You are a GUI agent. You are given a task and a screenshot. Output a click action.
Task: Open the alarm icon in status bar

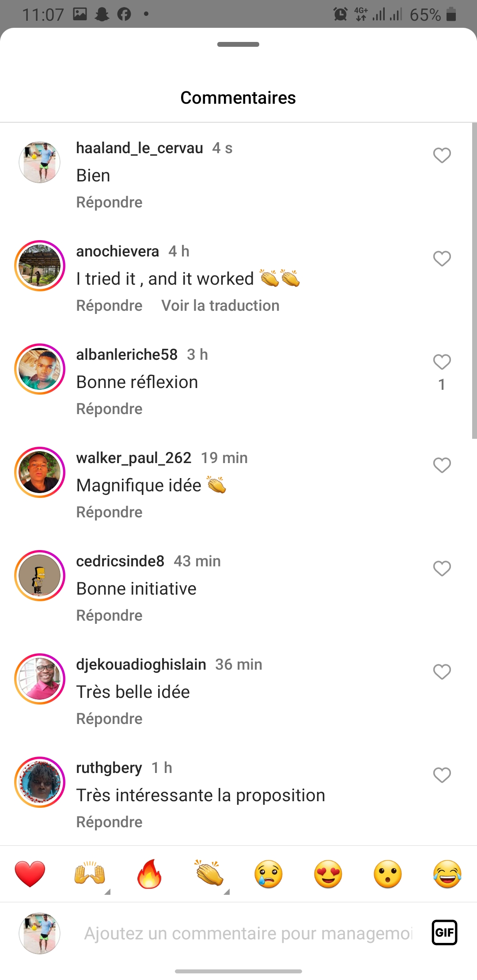pos(340,14)
